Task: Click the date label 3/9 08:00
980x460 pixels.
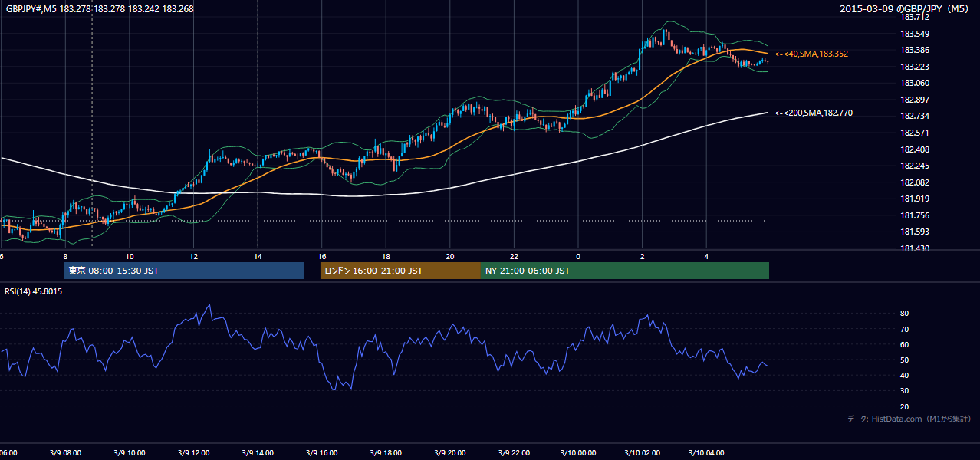Action: pyautogui.click(x=65, y=453)
